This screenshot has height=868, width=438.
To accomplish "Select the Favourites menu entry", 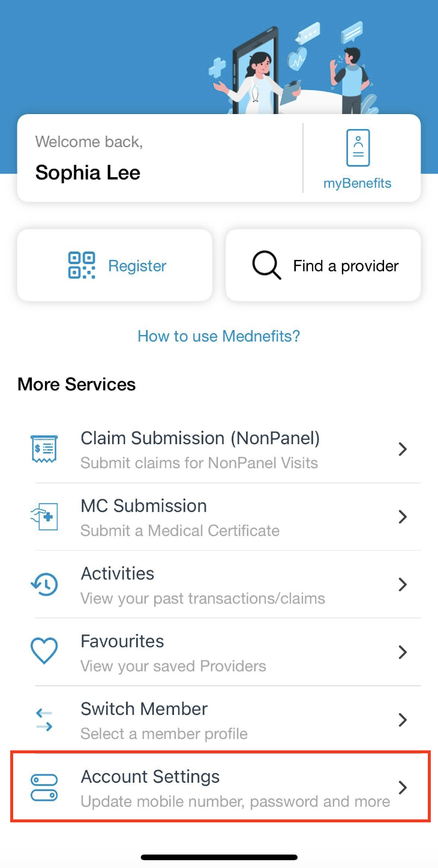I will 219,653.
